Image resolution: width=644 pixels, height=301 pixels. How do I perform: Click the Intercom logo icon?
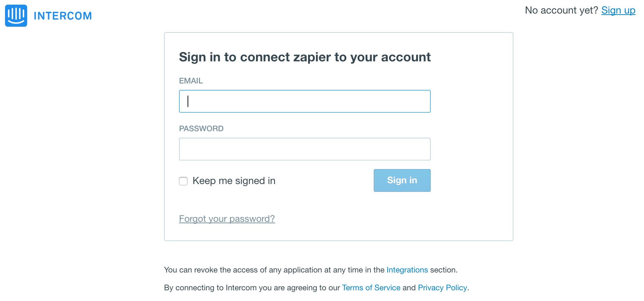point(16,16)
